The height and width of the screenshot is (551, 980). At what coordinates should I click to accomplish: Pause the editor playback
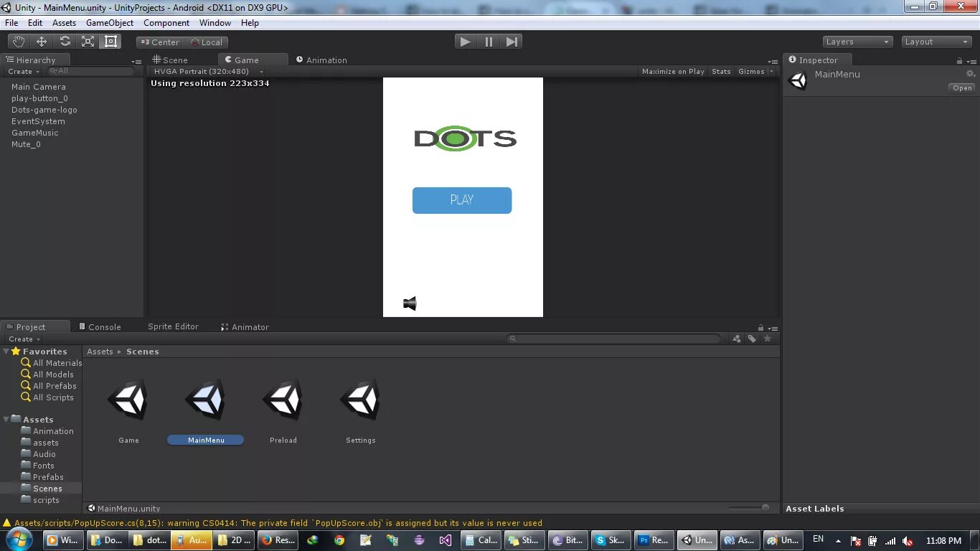[489, 42]
